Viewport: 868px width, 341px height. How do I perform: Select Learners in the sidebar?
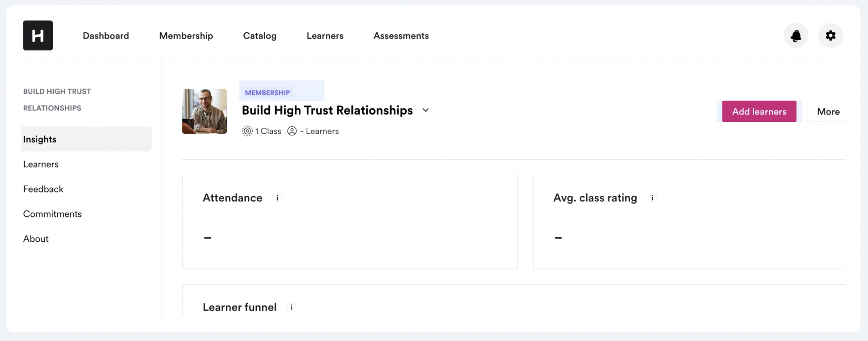point(41,164)
